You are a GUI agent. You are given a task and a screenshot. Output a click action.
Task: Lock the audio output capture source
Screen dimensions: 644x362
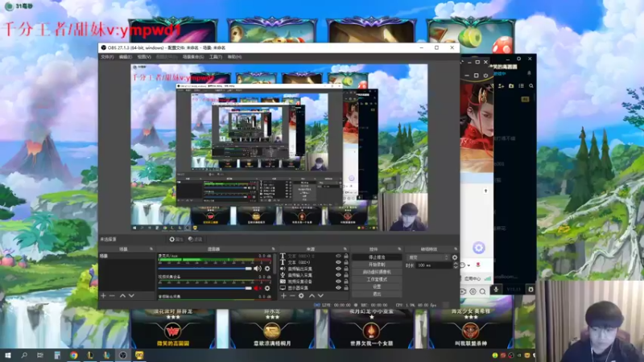346,269
